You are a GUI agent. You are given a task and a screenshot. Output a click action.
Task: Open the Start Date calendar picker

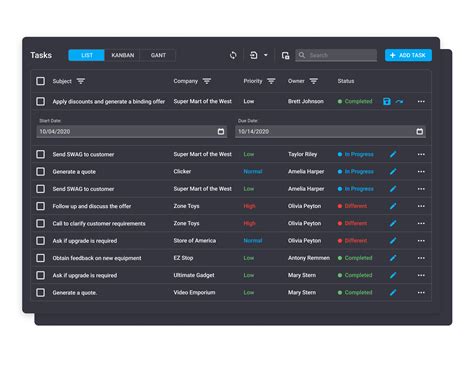[221, 132]
